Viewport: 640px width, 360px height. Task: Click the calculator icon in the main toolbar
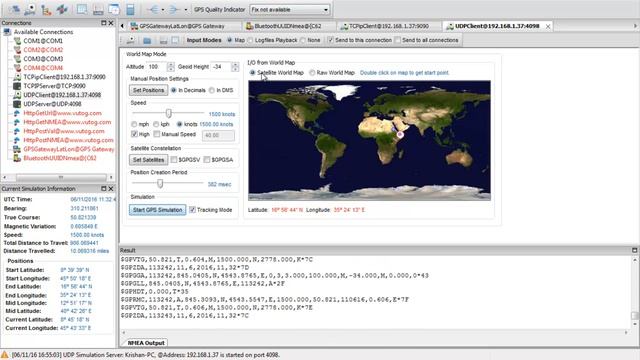click(130, 9)
